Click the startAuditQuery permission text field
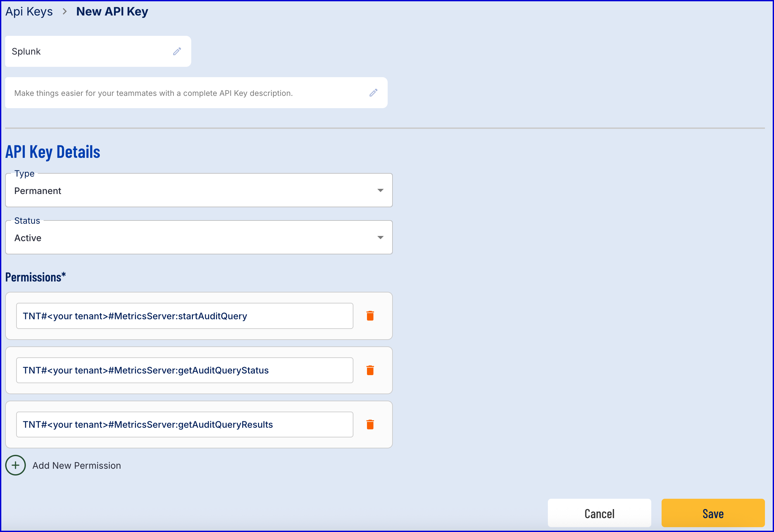Screen dimensions: 774x532 [184, 316]
